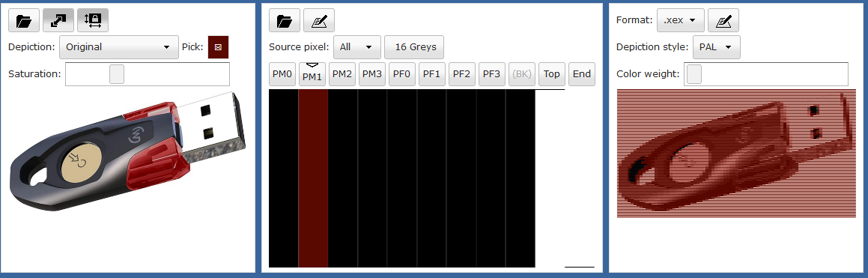Select the PM2 color register
The image size is (868, 278).
tap(342, 74)
